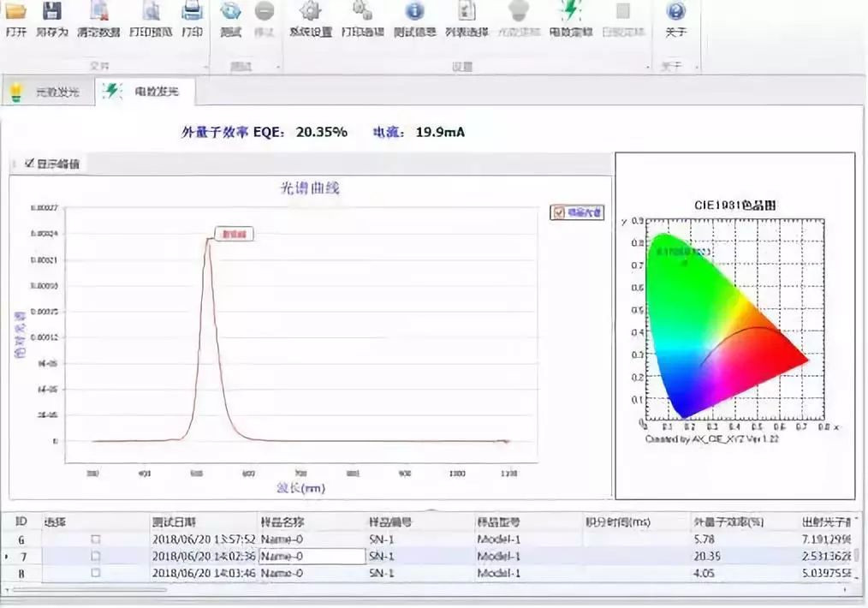Screen dimensions: 868x608
Task: Click the greyed photoluminescence calibration bulb icon
Action: [519, 10]
